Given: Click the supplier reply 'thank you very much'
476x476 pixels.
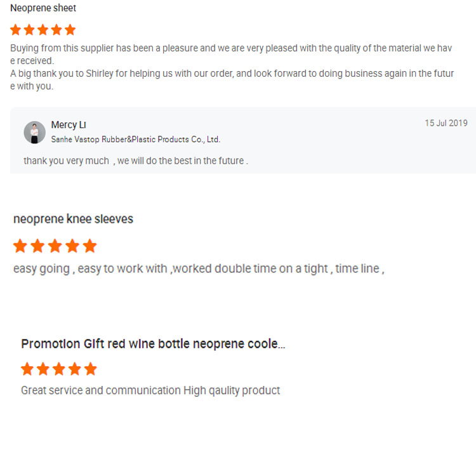Looking at the screenshot, I should coord(135,161).
